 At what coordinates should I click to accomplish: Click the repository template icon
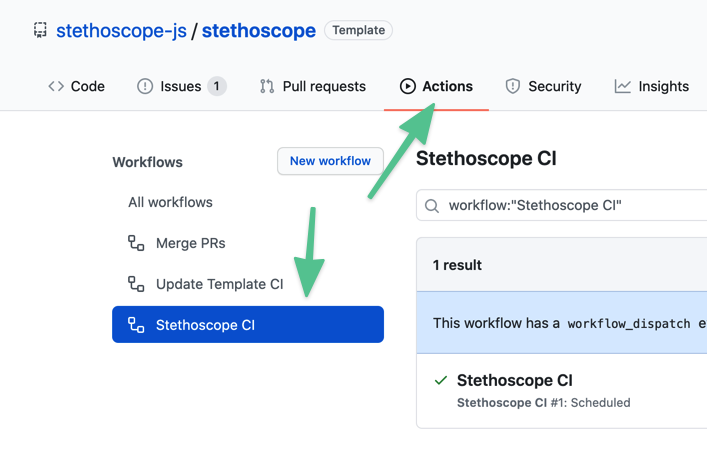40,31
